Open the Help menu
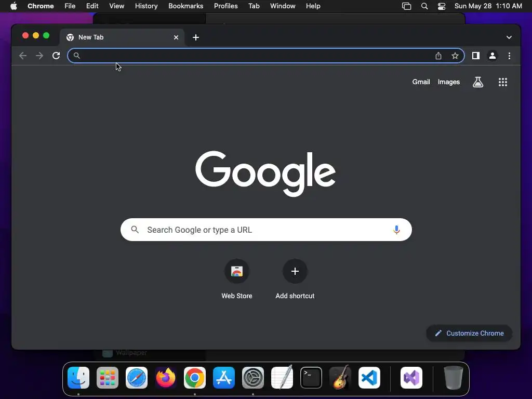 coord(313,6)
